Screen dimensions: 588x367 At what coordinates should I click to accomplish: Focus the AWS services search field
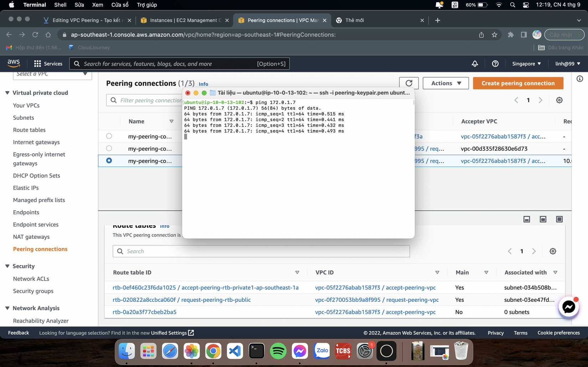pyautogui.click(x=180, y=64)
